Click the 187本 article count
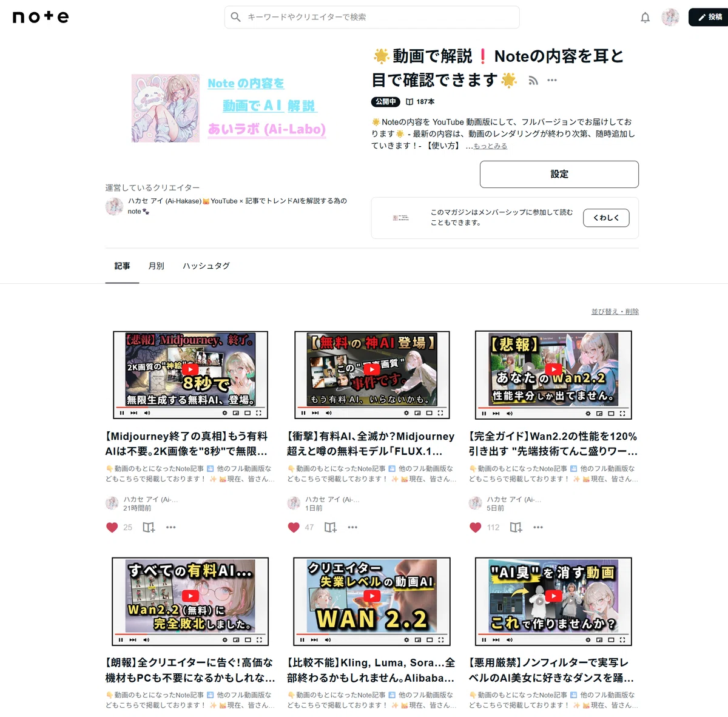The height and width of the screenshot is (717, 728). [x=420, y=102]
